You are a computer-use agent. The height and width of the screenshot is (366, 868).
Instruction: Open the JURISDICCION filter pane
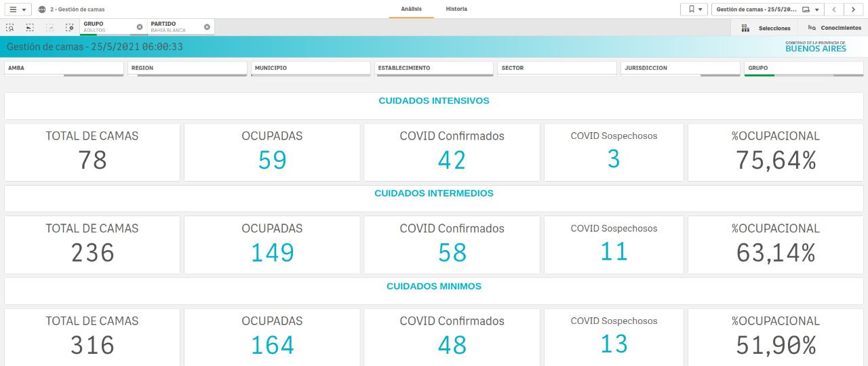[x=680, y=68]
